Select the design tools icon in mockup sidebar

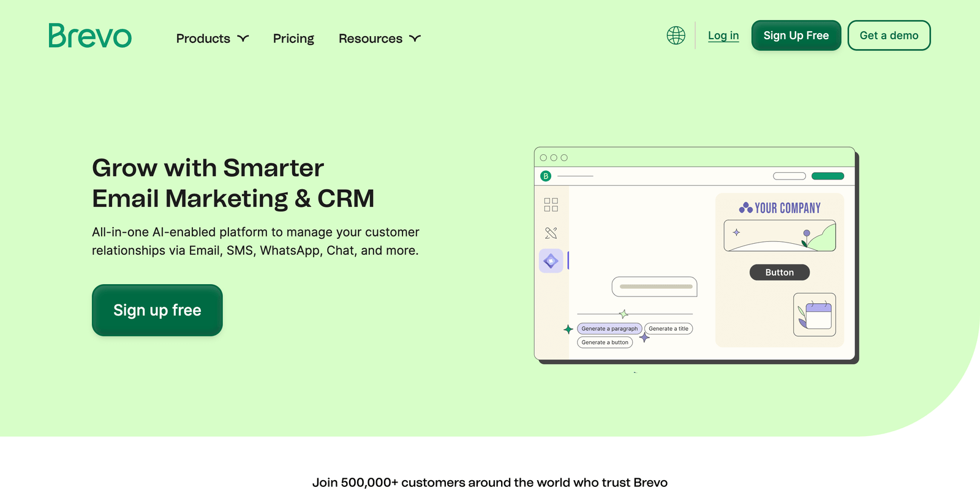point(551,233)
